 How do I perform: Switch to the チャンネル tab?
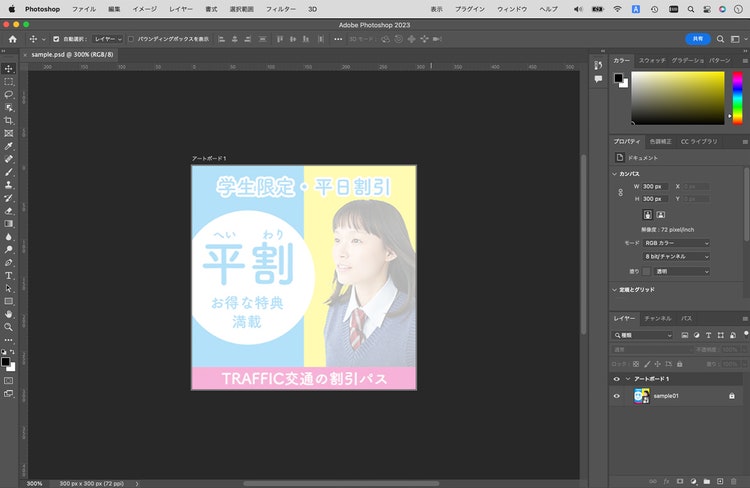coord(658,319)
